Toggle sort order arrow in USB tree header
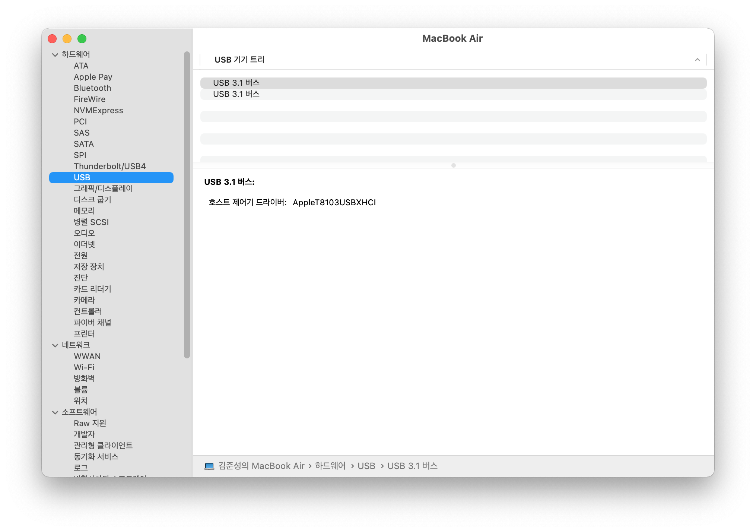This screenshot has height=532, width=756. pos(697,60)
